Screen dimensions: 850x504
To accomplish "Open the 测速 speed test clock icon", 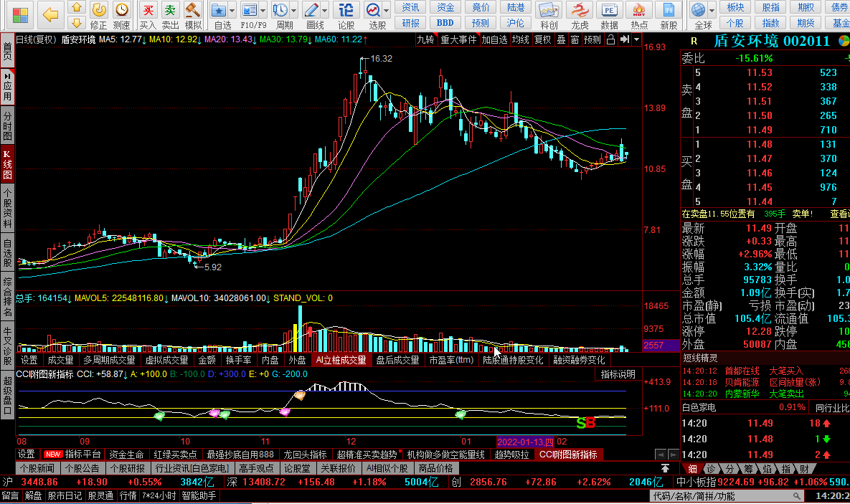I will coord(122,10).
